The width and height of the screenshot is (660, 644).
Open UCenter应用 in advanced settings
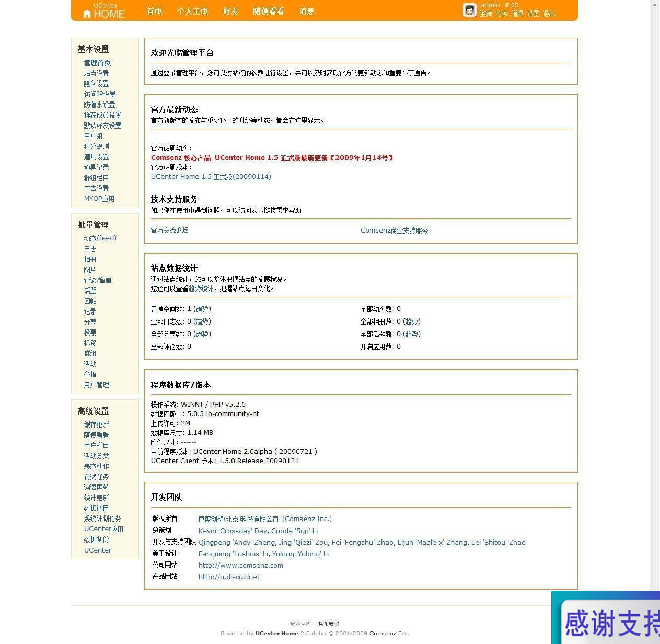click(103, 529)
